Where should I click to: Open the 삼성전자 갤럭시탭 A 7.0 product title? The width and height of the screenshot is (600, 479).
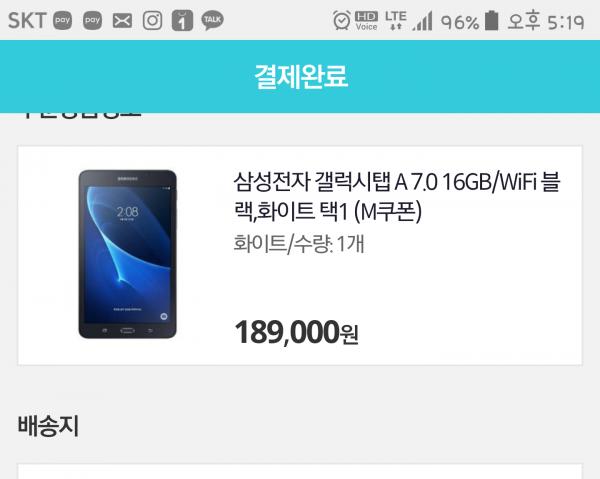(396, 196)
